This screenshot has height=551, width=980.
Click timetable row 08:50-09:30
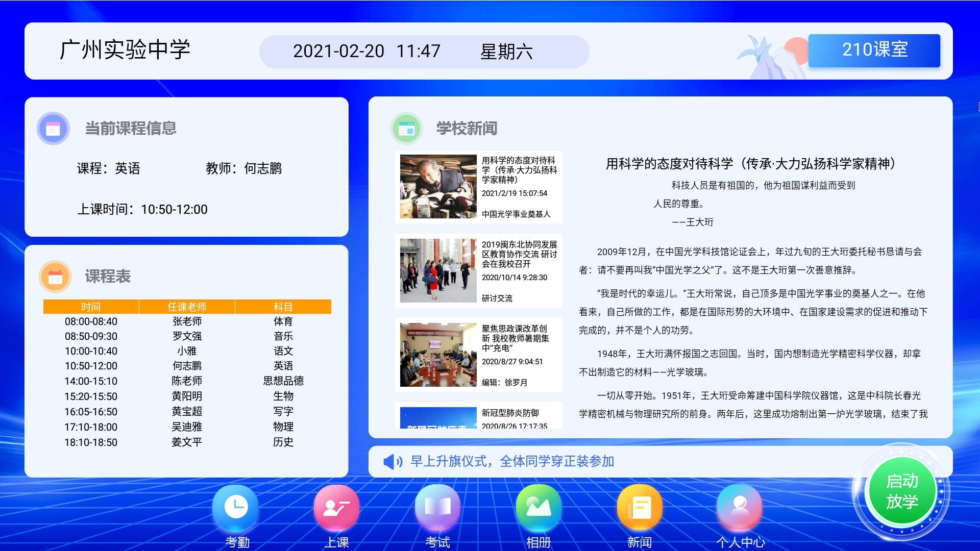click(187, 336)
